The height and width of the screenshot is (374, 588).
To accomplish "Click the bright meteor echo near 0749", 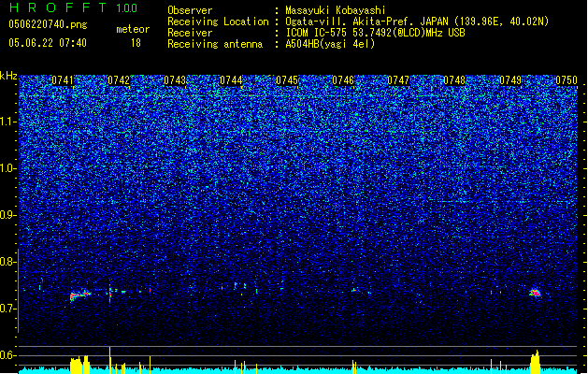I will tap(535, 293).
